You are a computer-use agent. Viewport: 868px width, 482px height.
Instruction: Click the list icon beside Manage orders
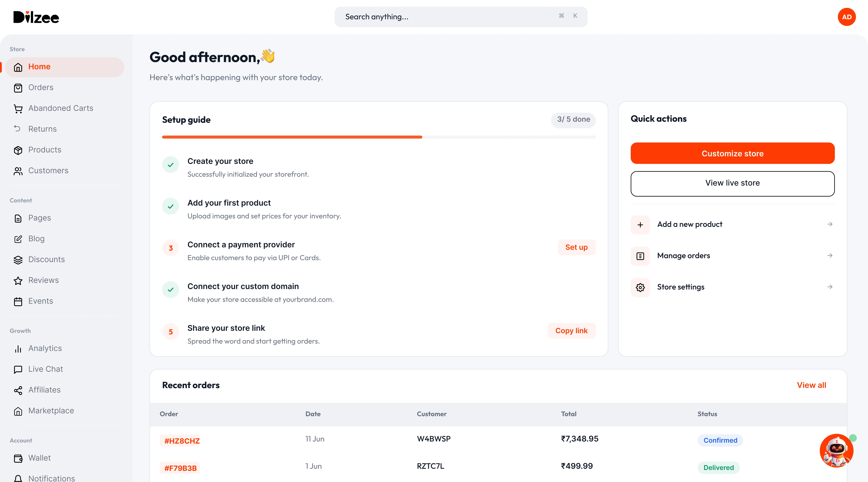tap(640, 256)
